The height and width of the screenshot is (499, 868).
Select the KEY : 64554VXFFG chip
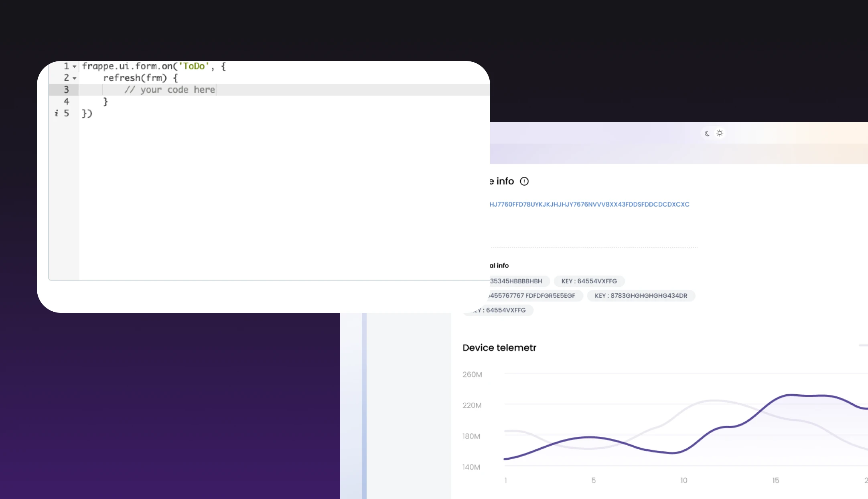tap(589, 281)
